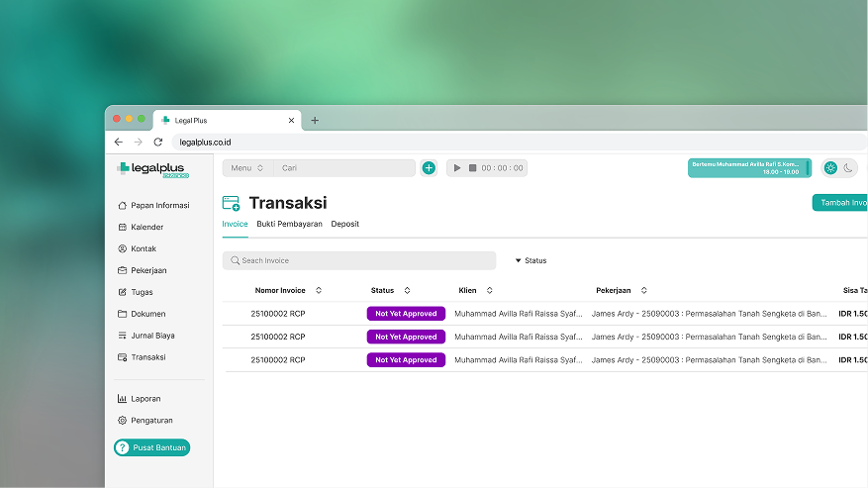This screenshot has width=868, height=488.
Task: Open Dokumen sidebar item
Action: pos(142,314)
